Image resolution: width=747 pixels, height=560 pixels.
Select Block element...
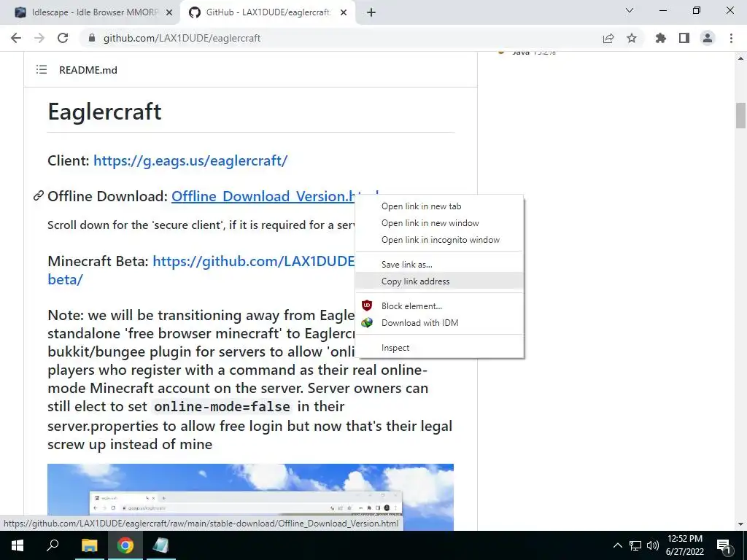pyautogui.click(x=440, y=306)
